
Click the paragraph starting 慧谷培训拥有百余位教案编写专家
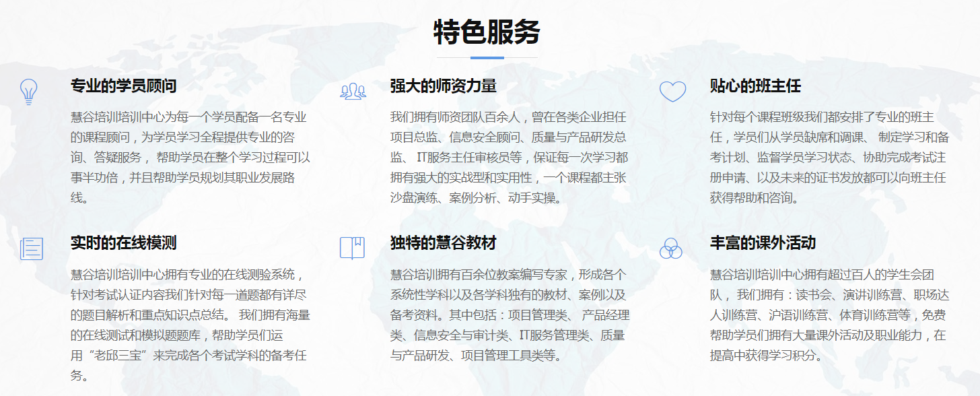[x=510, y=315]
